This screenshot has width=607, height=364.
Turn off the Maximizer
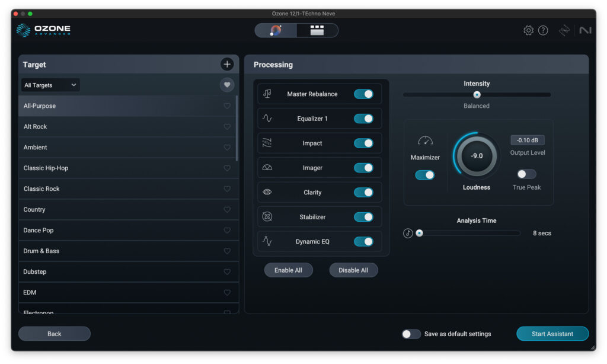pos(424,175)
